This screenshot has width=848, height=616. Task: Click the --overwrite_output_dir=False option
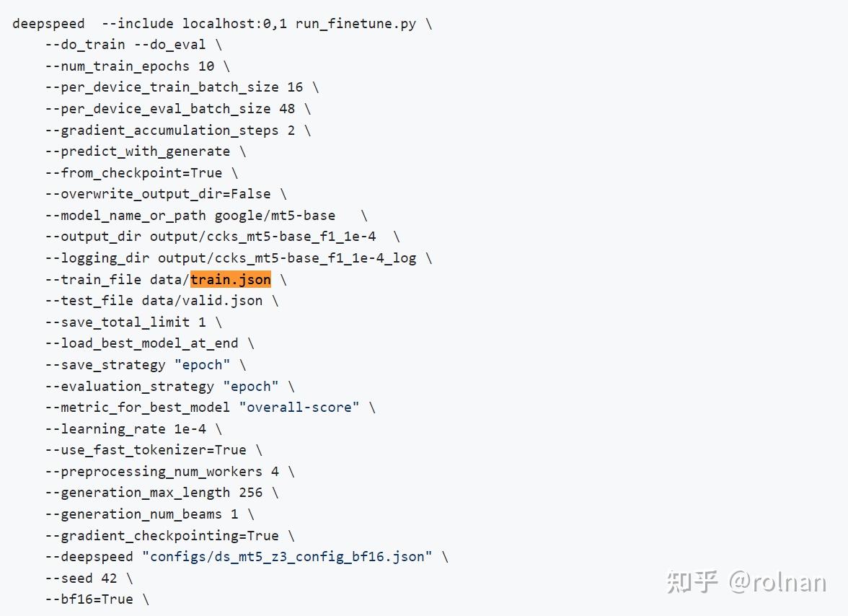coord(157,194)
